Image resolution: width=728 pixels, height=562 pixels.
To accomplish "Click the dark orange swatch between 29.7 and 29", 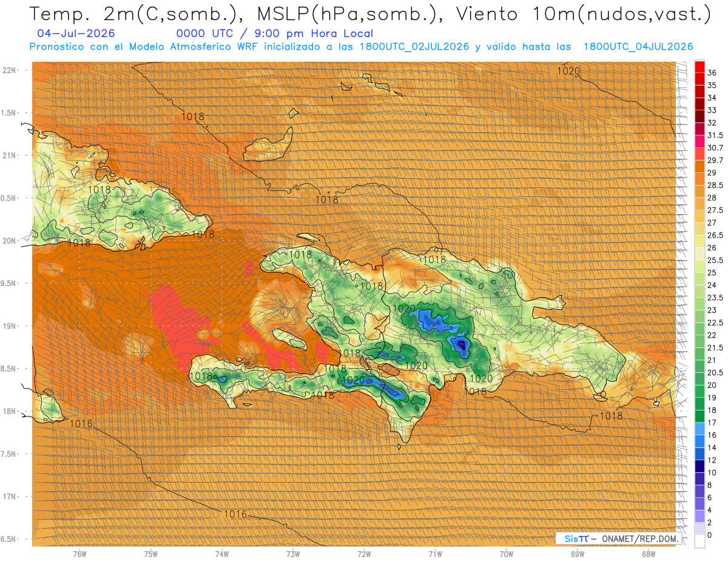I will (x=699, y=166).
